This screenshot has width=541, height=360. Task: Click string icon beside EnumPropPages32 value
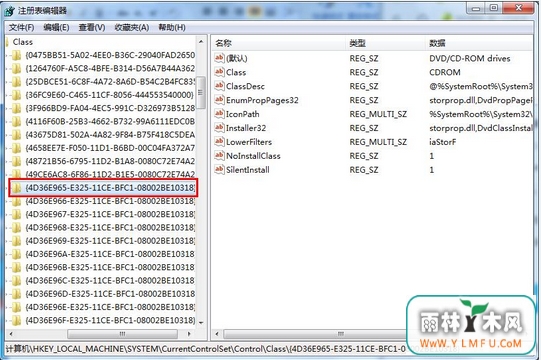coord(219,100)
